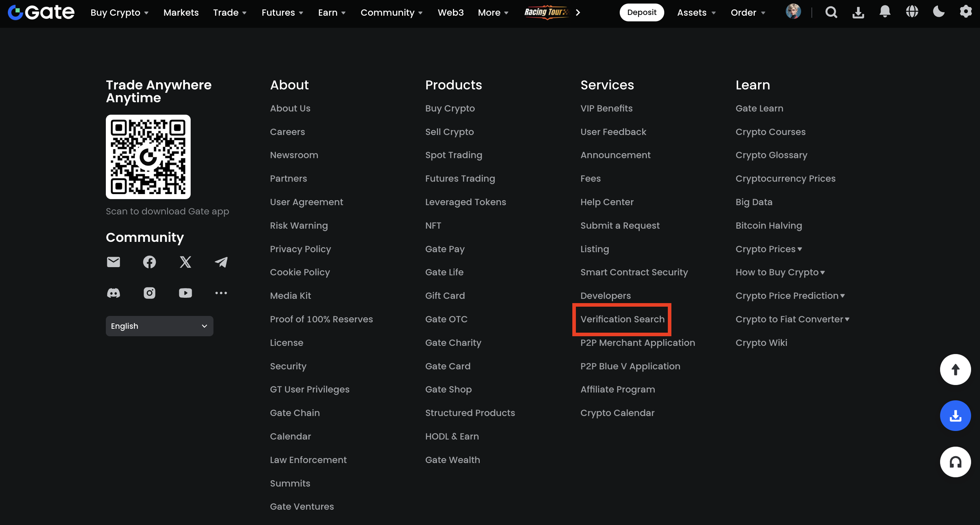Screen dimensions: 980x525
Task: Click the scroll-to-top arrow button
Action: [955, 369]
